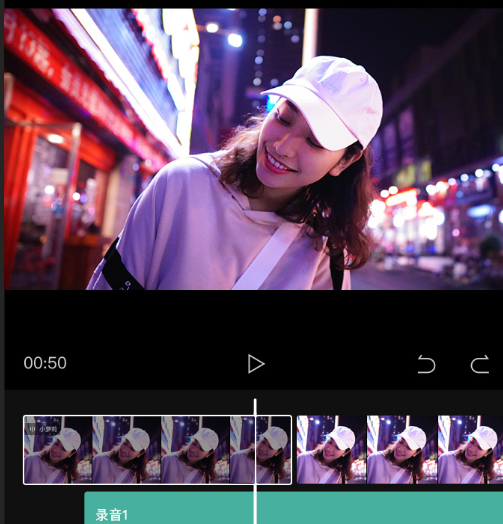
Task: Click the second clip's middle frame
Action: 402,450
